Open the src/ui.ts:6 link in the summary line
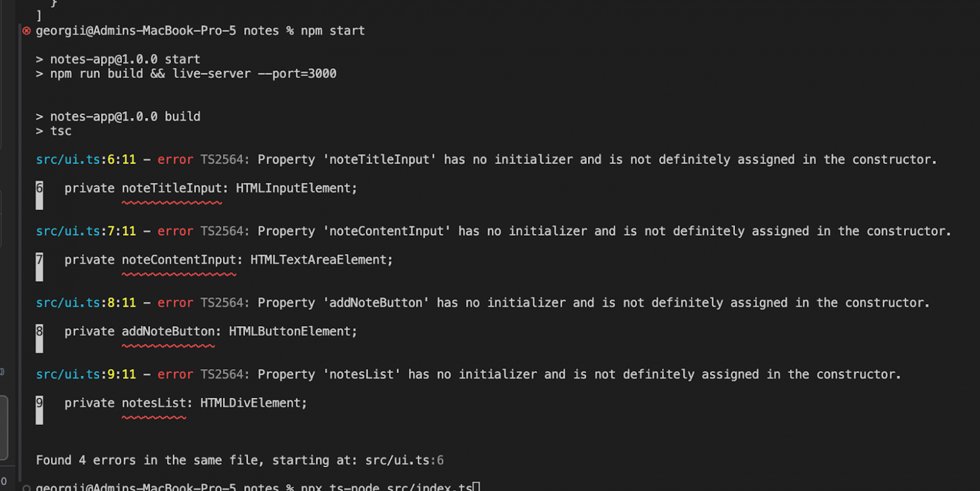The height and width of the screenshot is (491, 980). 404,461
